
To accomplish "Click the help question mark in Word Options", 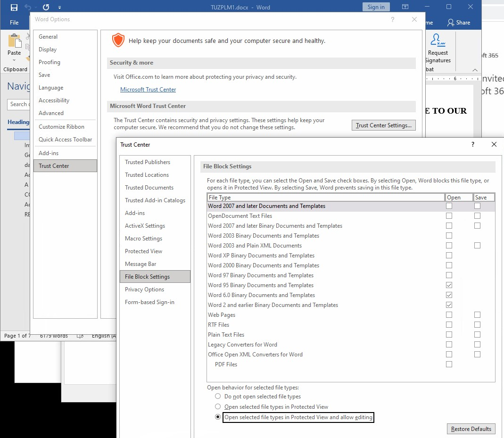I will (392, 20).
